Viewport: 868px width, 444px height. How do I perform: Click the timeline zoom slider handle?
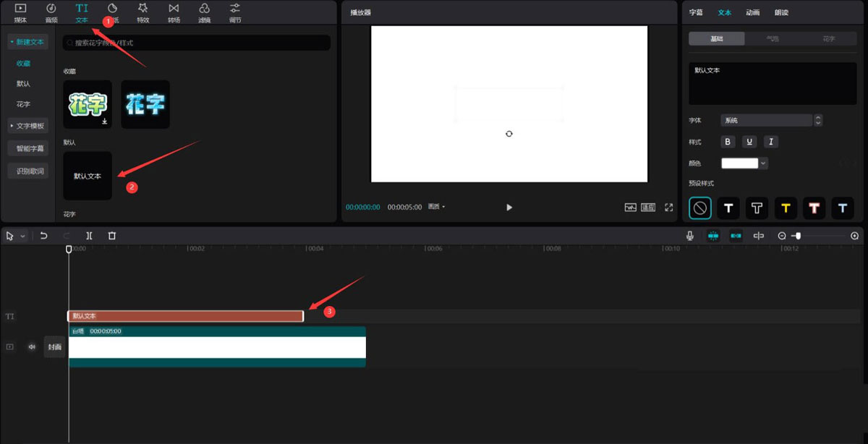[x=798, y=236]
